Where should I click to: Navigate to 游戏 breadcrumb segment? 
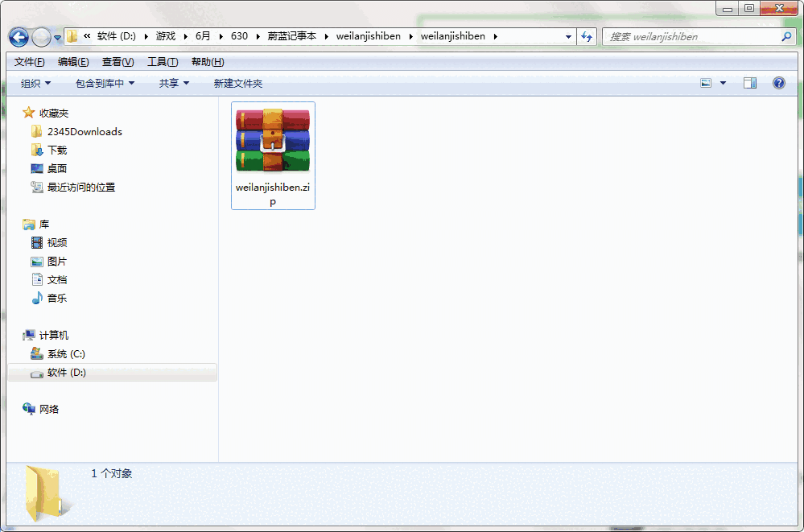point(166,36)
